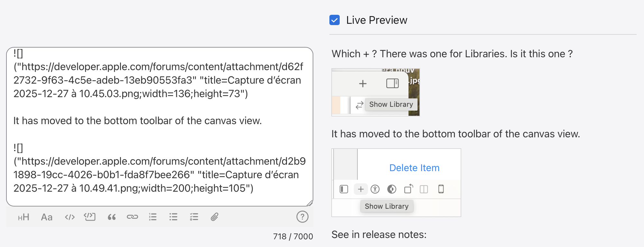The image size is (644, 247).
Task: Click Delete Item in the preview image
Action: point(414,168)
